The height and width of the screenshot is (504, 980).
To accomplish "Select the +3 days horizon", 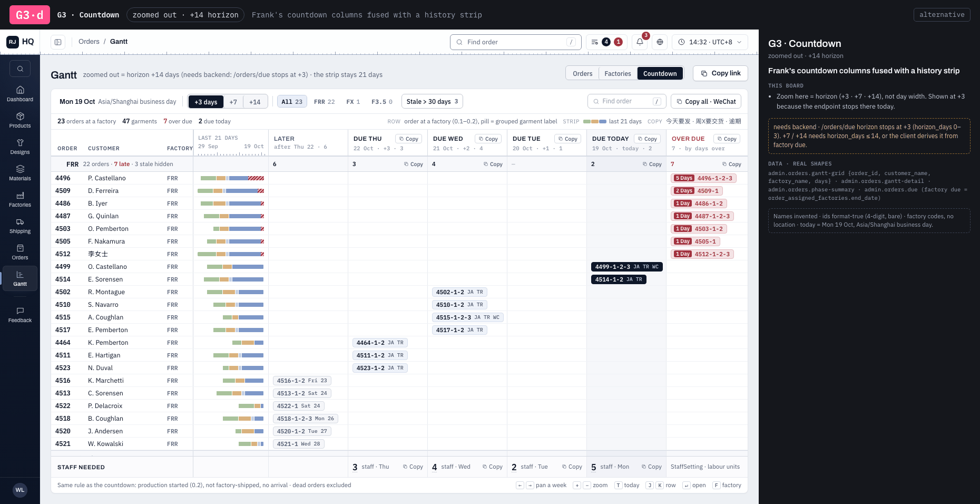I will click(x=205, y=102).
